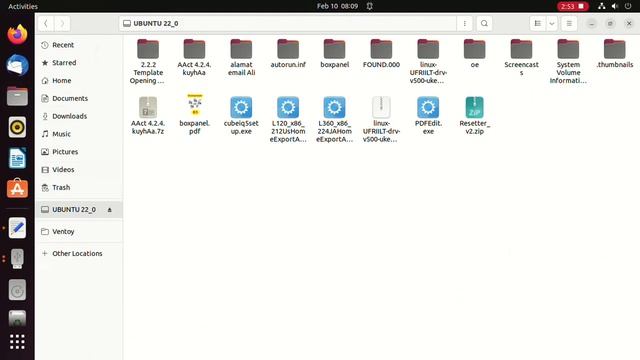Open the optical disc dock icon
Image resolution: width=640 pixels, height=360 pixels.
point(17,290)
